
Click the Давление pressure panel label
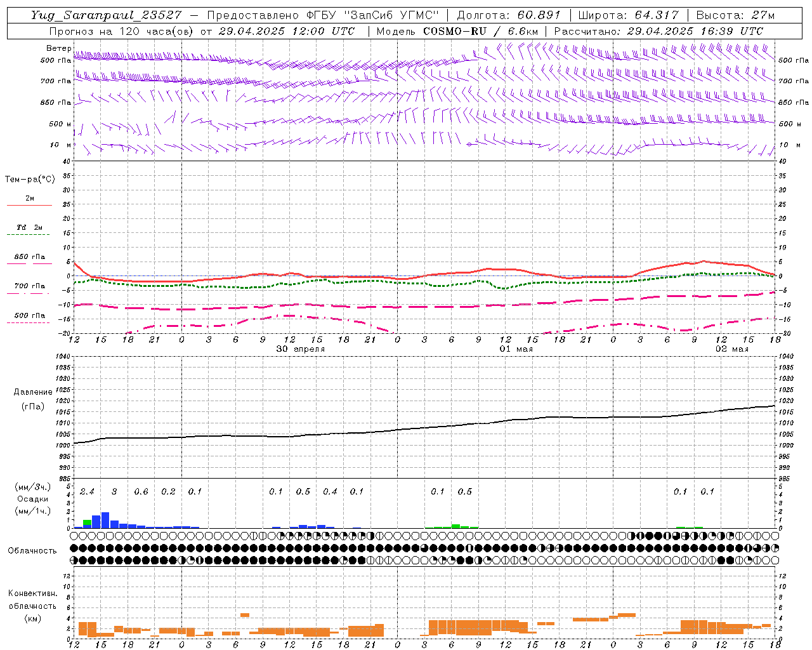[33, 392]
